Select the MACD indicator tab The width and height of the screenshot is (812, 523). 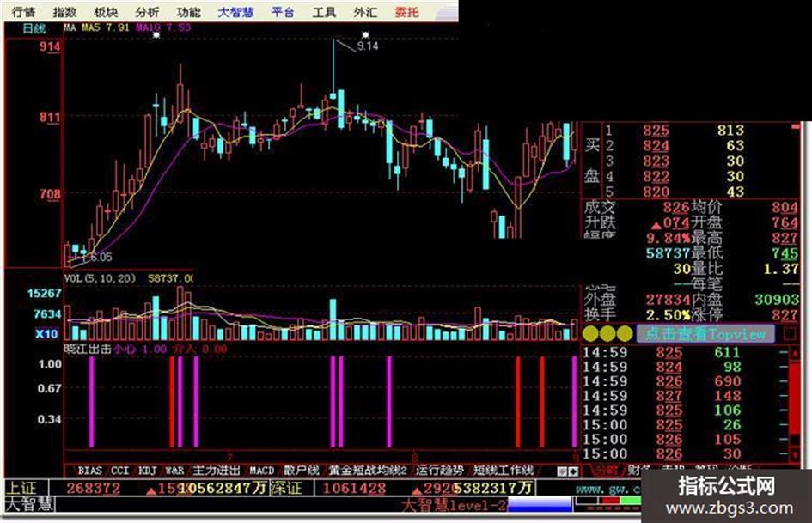(x=261, y=470)
